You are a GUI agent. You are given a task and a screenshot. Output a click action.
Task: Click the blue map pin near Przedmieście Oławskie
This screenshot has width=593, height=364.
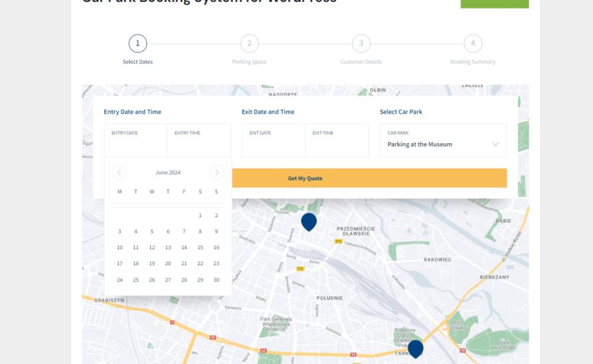(x=309, y=221)
